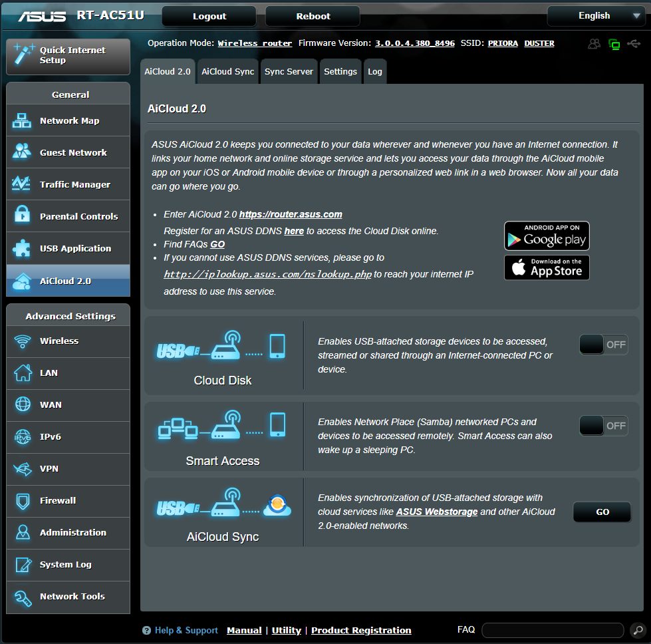This screenshot has height=644, width=651.
Task: Click the Logout button
Action: (x=209, y=16)
